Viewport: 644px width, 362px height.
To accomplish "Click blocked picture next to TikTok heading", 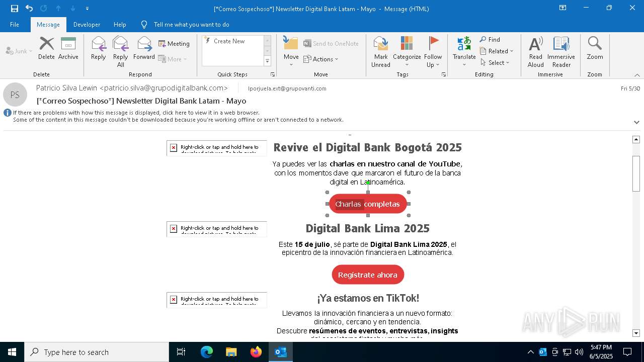I will tap(217, 300).
